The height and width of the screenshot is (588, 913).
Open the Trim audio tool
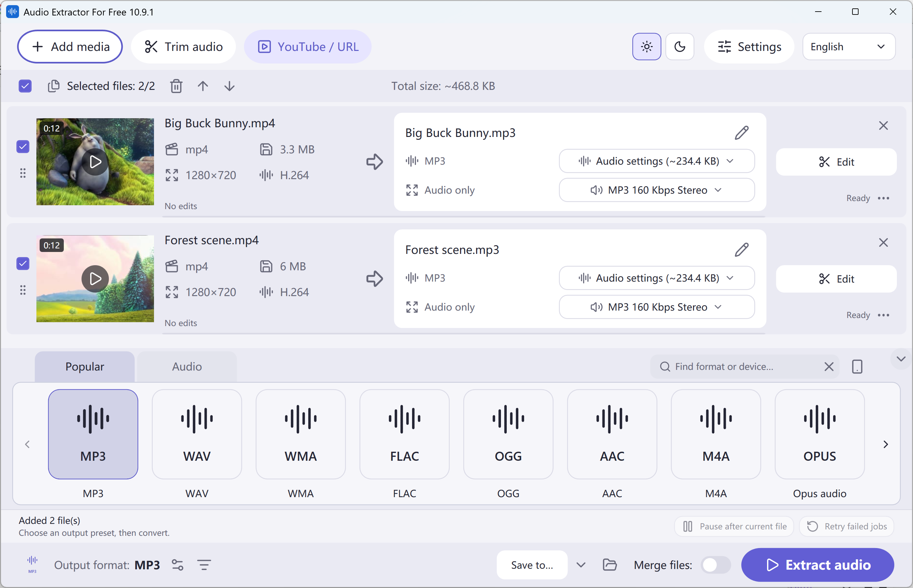184,47
